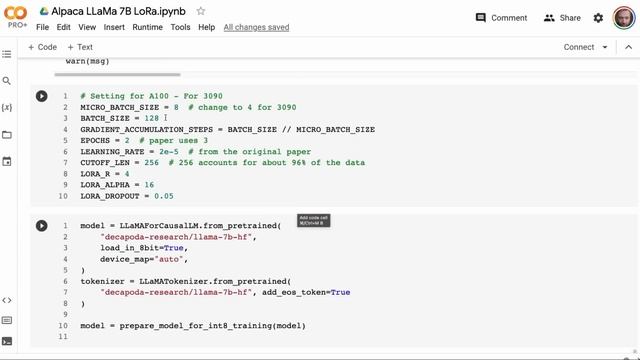Viewport: 640px width, 360px height.
Task: Click the Google Drive icon beside title
Action: coord(44,11)
